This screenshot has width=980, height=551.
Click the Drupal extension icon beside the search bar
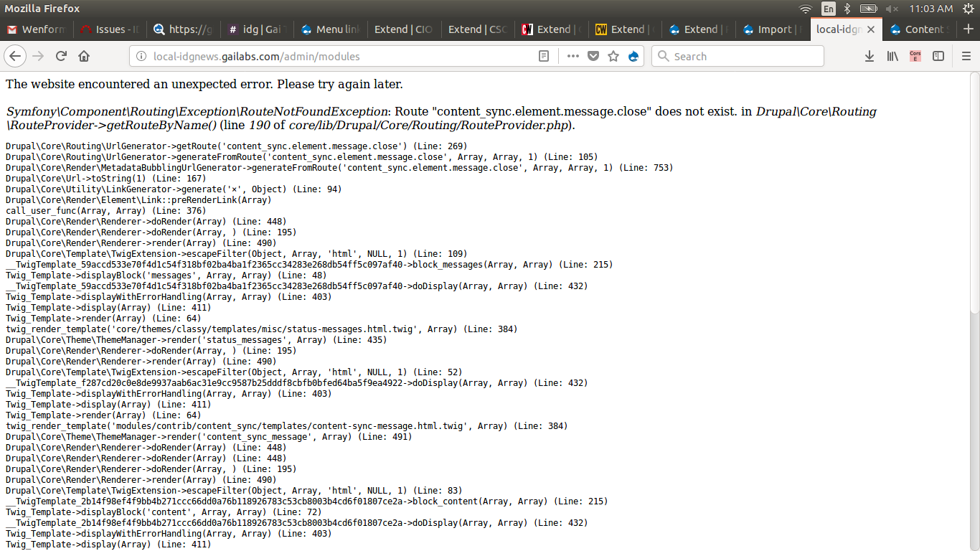[x=634, y=56]
